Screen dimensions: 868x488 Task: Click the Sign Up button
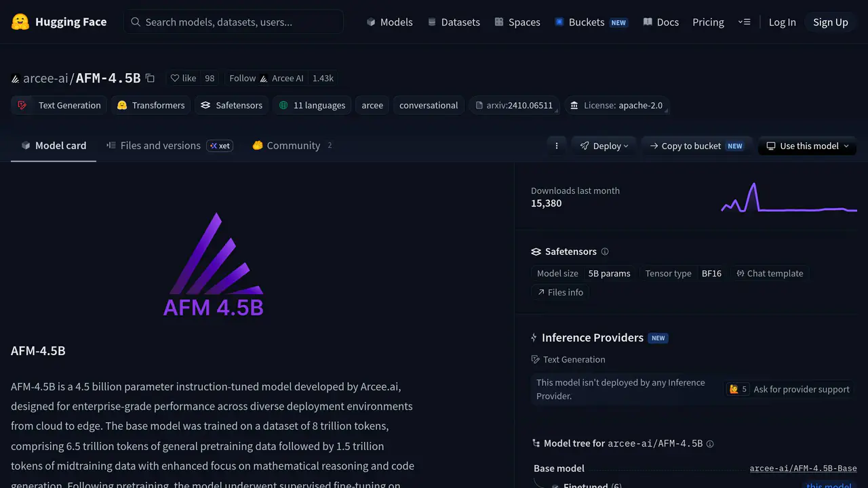point(831,22)
